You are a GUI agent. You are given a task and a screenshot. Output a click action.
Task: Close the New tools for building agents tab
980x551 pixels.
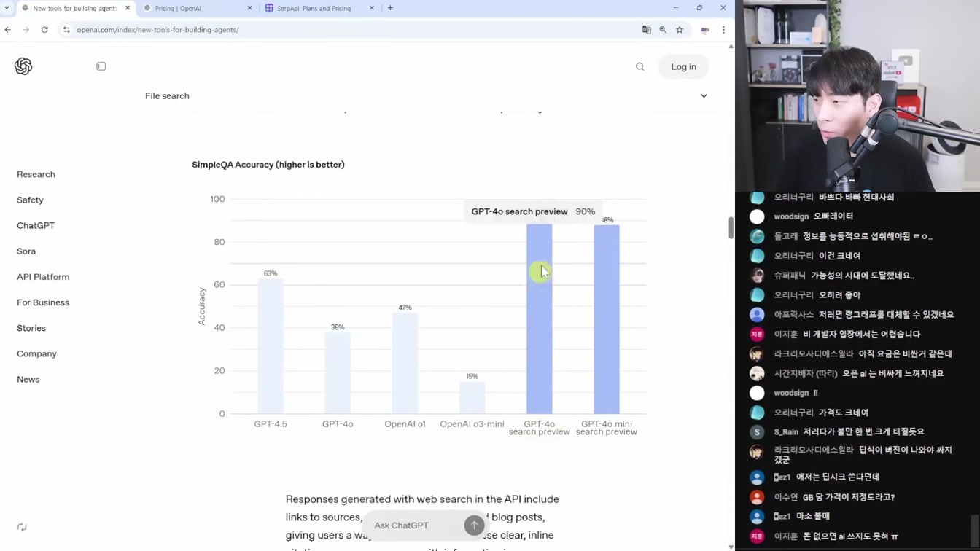click(128, 8)
